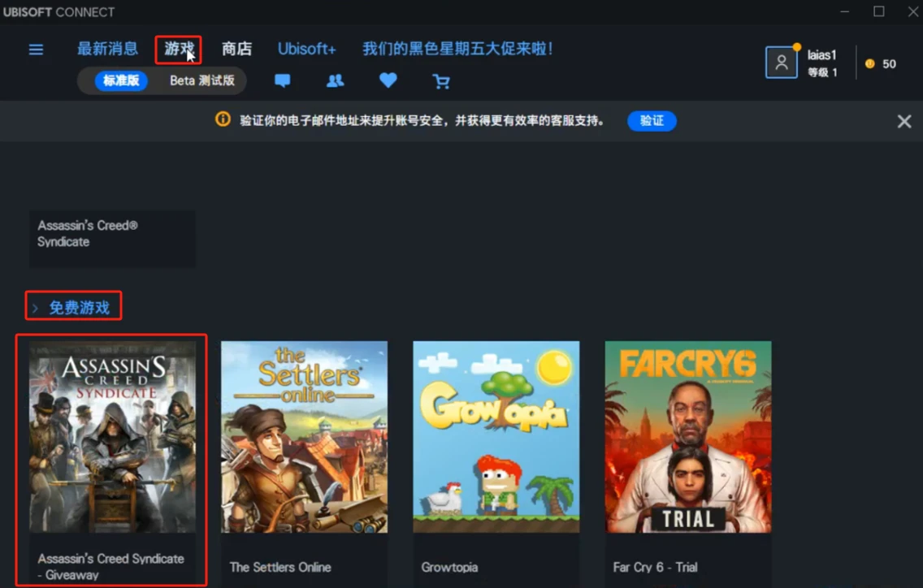
Task: Open the 游戏 games tab
Action: click(x=179, y=49)
